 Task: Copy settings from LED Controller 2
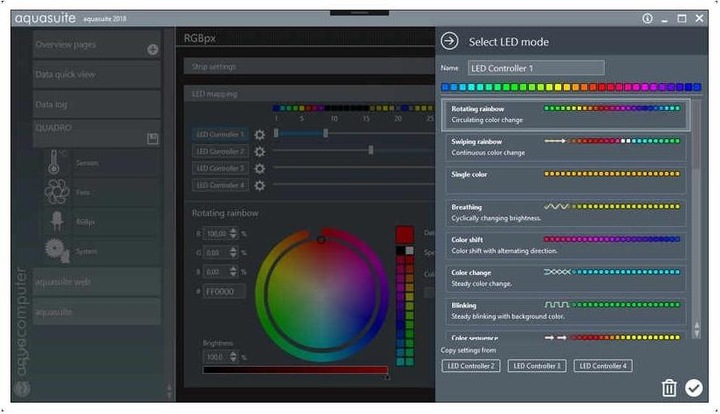coord(471,366)
